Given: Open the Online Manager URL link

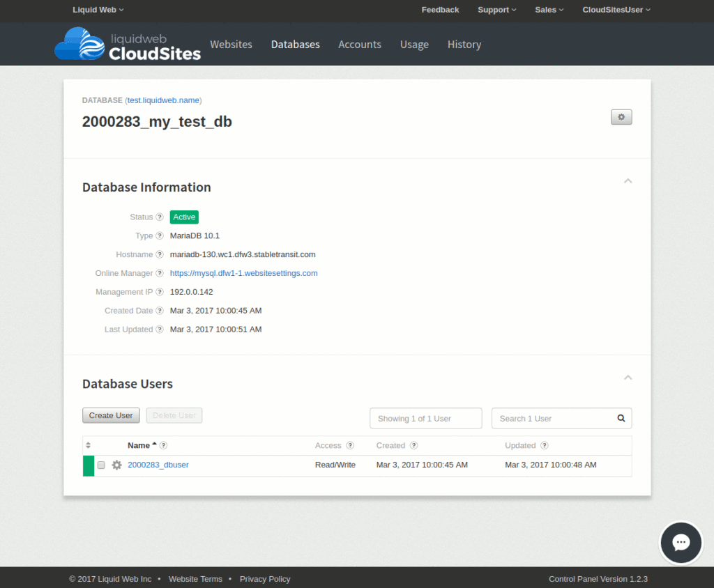Looking at the screenshot, I should (243, 273).
